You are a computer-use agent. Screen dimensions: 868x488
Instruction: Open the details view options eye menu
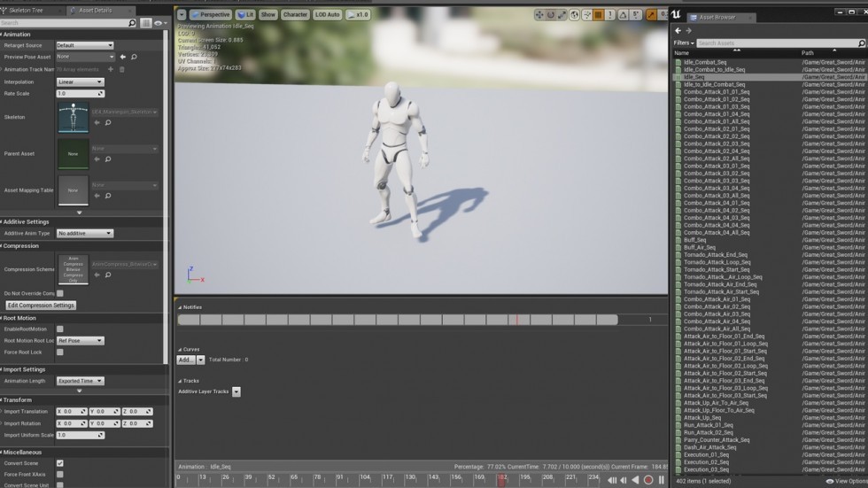pos(159,23)
